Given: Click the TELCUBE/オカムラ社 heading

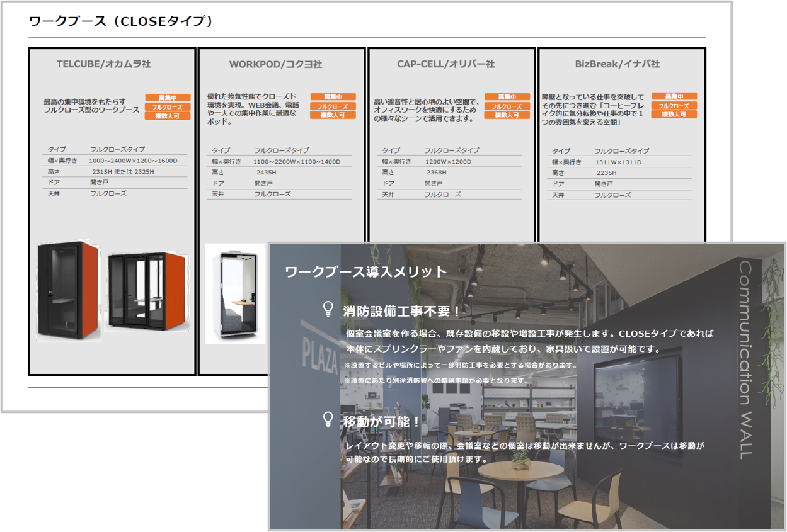Looking at the screenshot, I should [x=103, y=64].
